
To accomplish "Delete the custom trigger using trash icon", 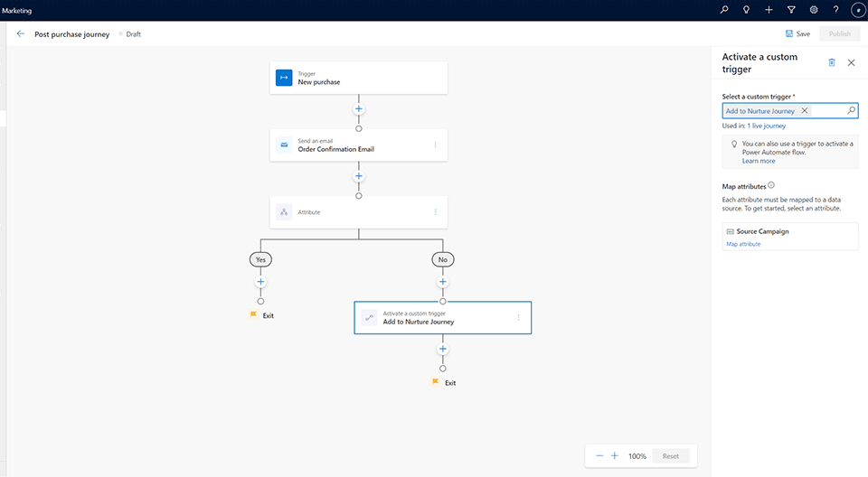I will 832,62.
